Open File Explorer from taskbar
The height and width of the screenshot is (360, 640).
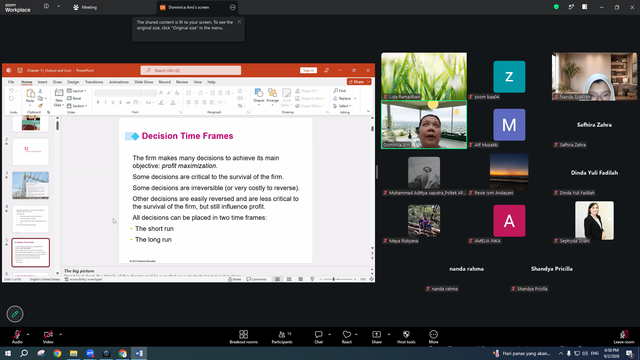pyautogui.click(x=73, y=353)
